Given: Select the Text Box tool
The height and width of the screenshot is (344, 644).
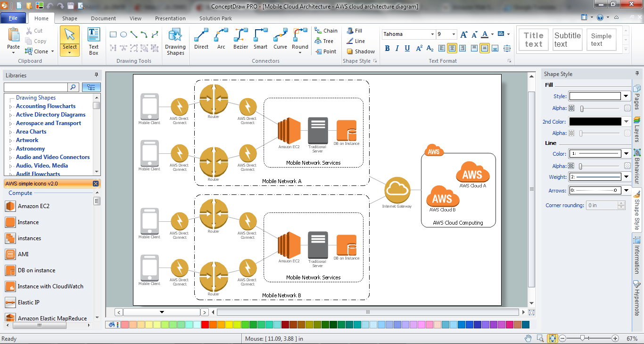Looking at the screenshot, I should point(94,42).
